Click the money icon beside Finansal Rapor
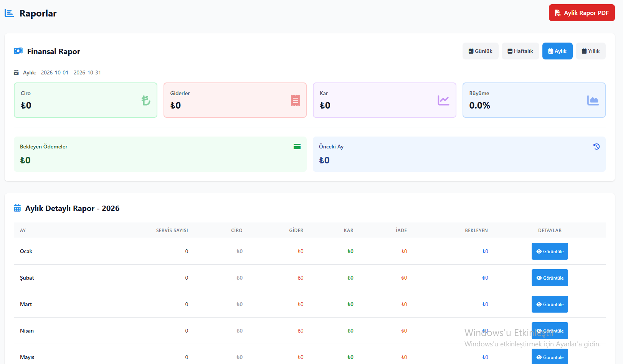The width and height of the screenshot is (623, 364). (18, 51)
